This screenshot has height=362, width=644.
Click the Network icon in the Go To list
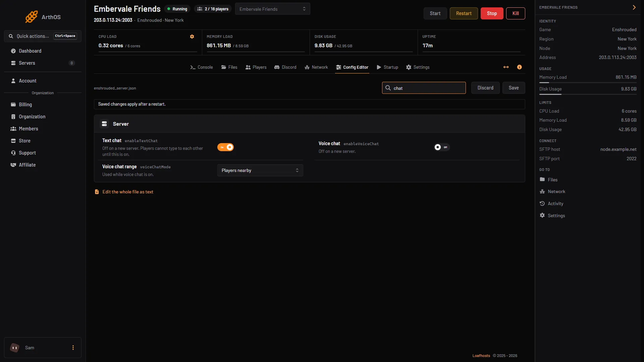542,191
